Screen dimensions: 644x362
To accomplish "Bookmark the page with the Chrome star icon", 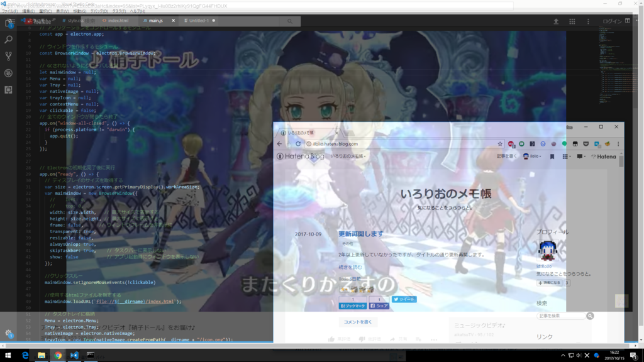I will pos(500,144).
